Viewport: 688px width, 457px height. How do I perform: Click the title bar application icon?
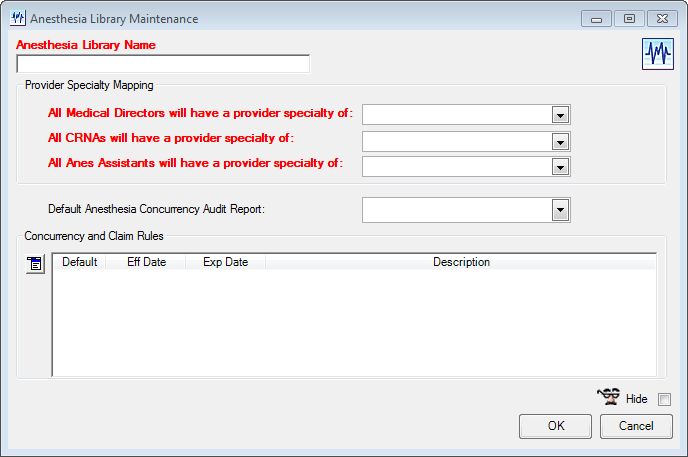[18, 18]
